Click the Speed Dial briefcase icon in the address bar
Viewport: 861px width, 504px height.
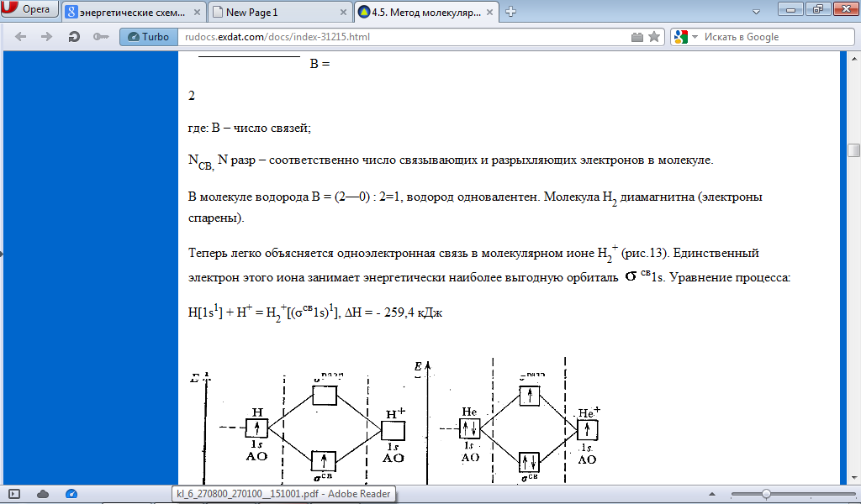(x=637, y=37)
